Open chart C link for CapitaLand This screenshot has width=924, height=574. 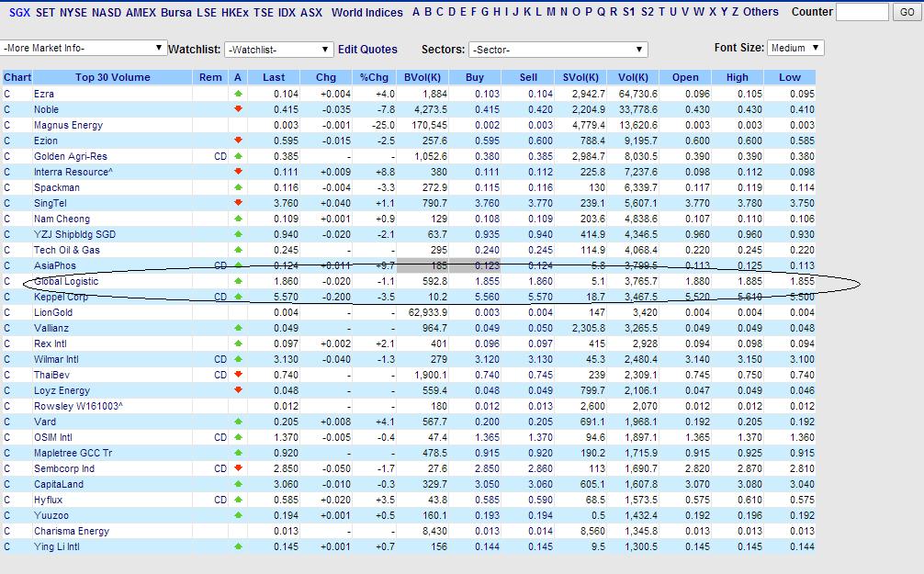[x=7, y=484]
